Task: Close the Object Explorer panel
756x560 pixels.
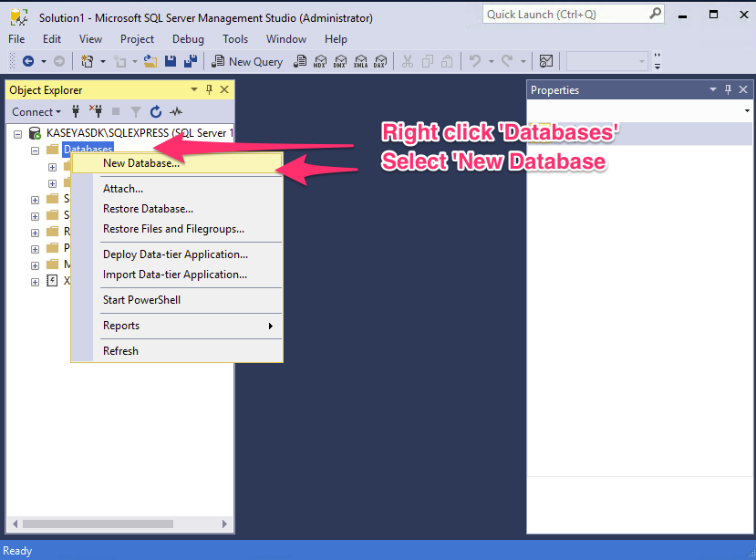Action: coord(224,89)
